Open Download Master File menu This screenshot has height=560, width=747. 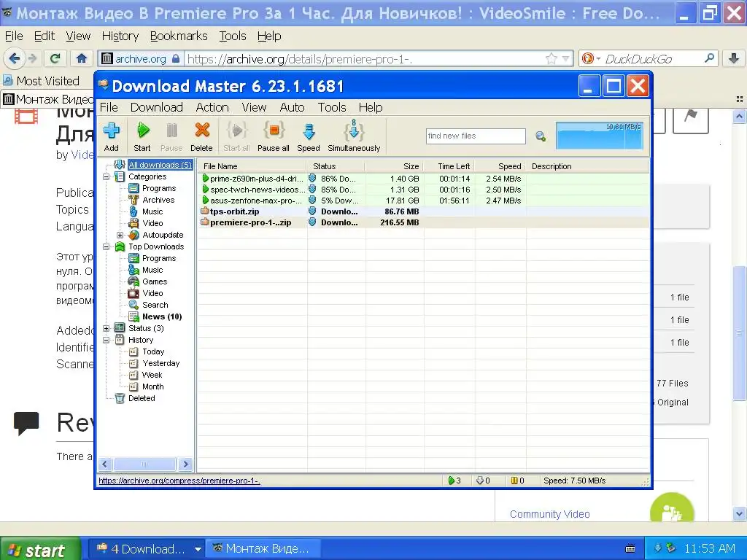109,107
